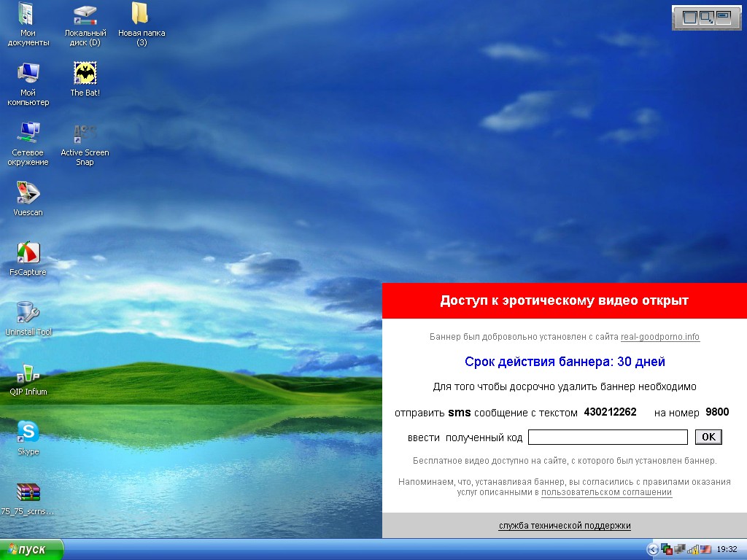Launch FsCapture from the desktop
This screenshot has height=560, width=747.
point(28,254)
